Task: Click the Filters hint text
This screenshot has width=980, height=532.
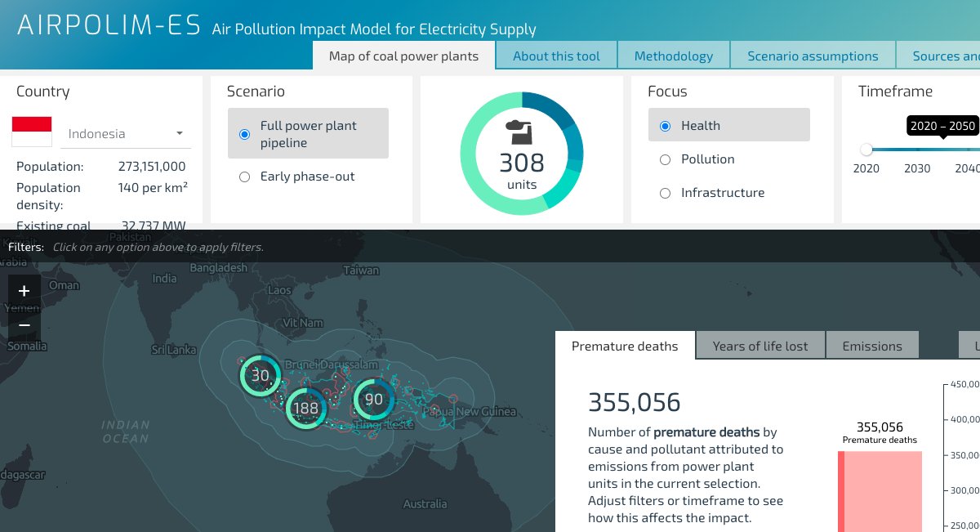Action: pyautogui.click(x=158, y=247)
